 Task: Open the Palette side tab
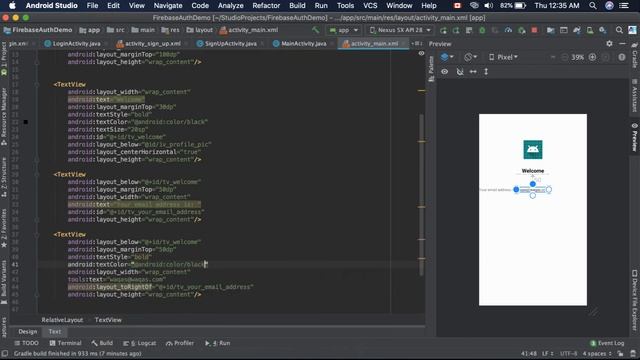click(x=431, y=69)
